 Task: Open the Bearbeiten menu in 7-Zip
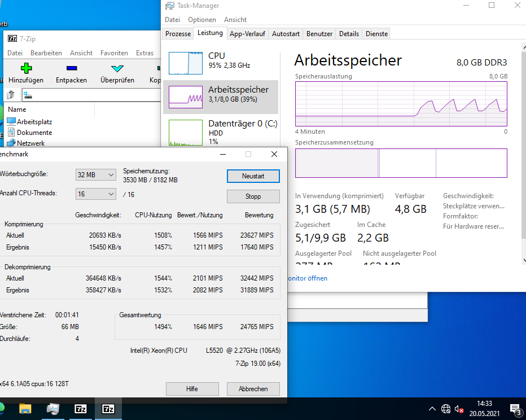[46, 53]
